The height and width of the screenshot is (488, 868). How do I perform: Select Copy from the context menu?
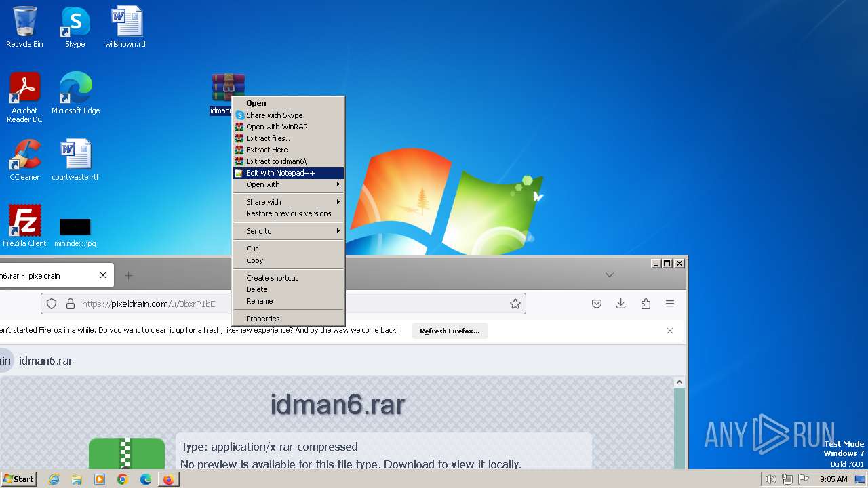click(288, 260)
